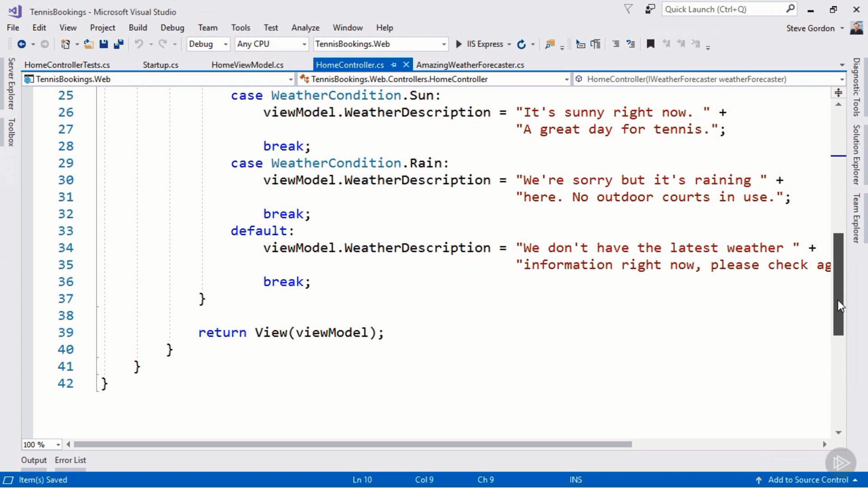This screenshot has height=488, width=868.
Task: Run the app with IIS Express
Action: click(x=458, y=44)
